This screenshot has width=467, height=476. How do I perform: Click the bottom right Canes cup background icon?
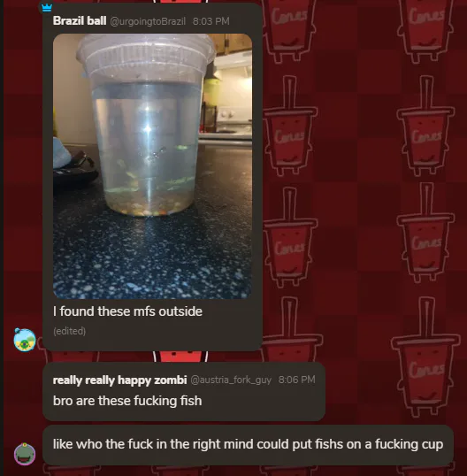425,357
